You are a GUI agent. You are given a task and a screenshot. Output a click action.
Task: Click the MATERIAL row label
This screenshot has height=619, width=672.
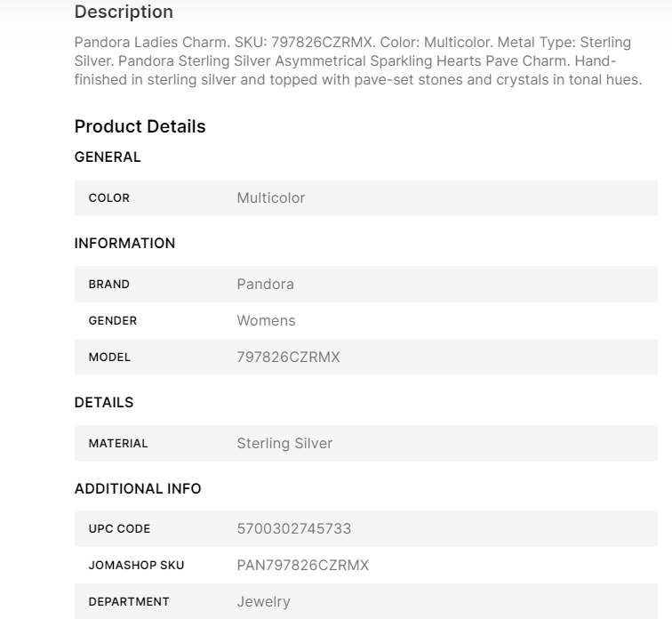pos(118,443)
